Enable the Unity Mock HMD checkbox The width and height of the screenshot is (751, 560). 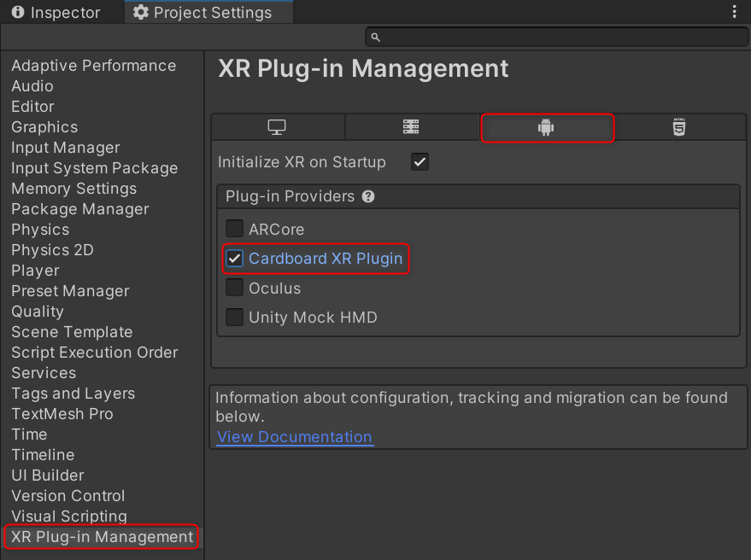235,317
